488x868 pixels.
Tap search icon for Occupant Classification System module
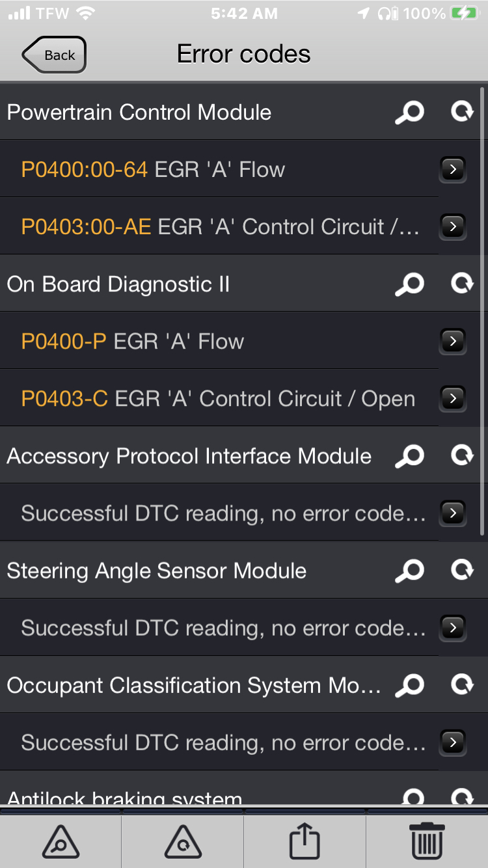click(410, 685)
